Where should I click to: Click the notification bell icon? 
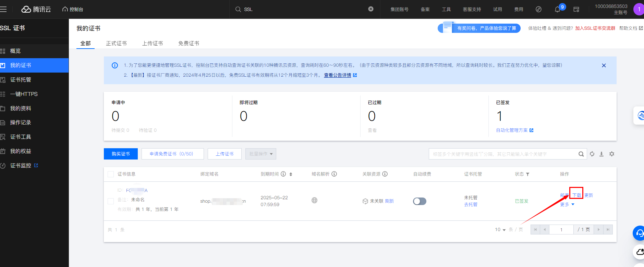[557, 10]
